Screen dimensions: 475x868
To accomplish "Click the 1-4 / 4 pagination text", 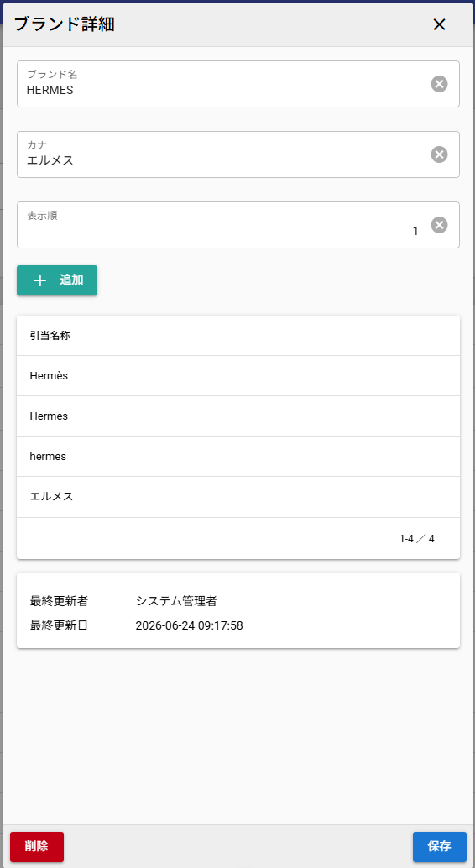I will [417, 539].
